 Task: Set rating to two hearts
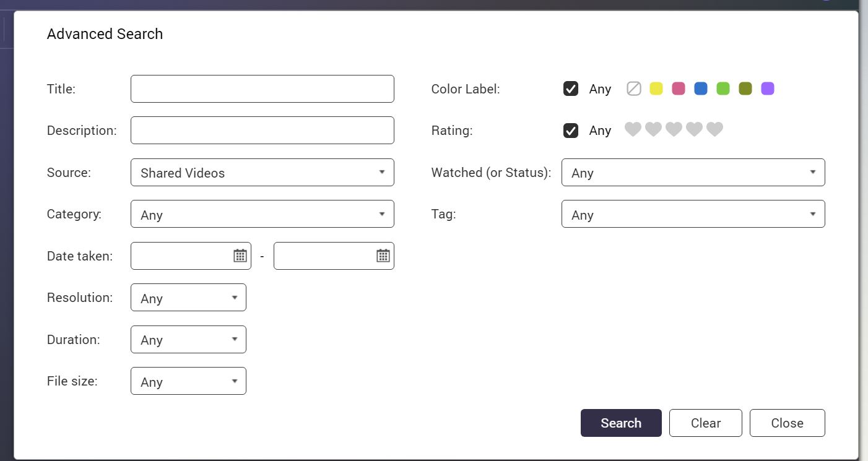[x=653, y=129]
